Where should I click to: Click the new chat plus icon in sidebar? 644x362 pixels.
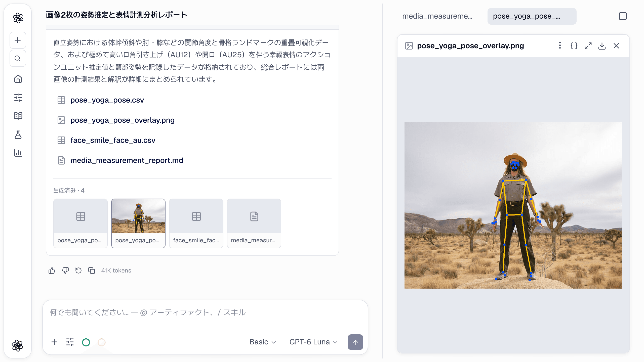[x=18, y=40]
